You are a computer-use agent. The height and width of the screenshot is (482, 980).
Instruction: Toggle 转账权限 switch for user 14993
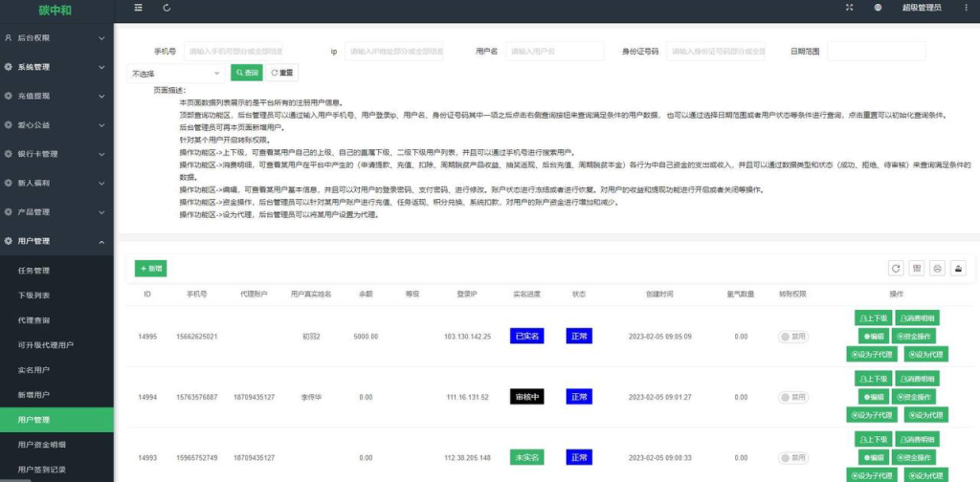(x=792, y=458)
